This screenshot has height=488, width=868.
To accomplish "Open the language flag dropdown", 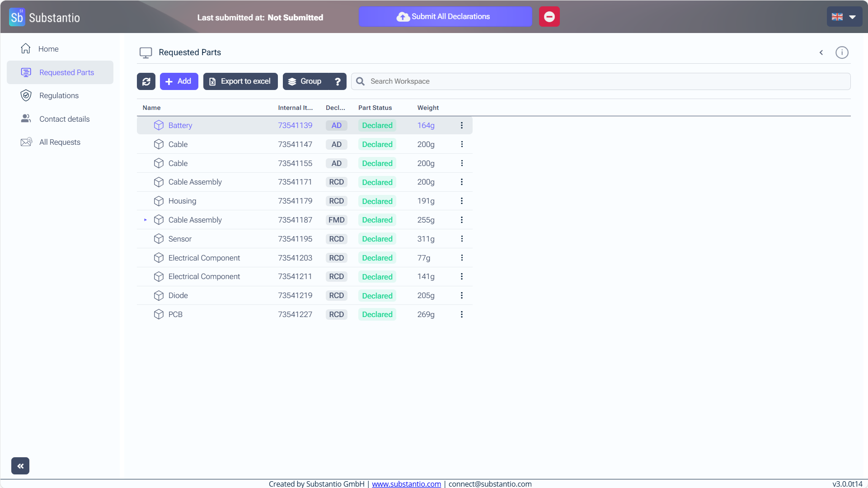I will [844, 17].
